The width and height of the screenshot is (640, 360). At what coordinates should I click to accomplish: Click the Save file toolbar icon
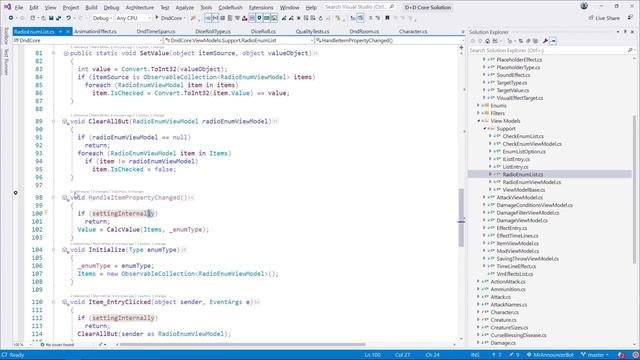(x=51, y=18)
